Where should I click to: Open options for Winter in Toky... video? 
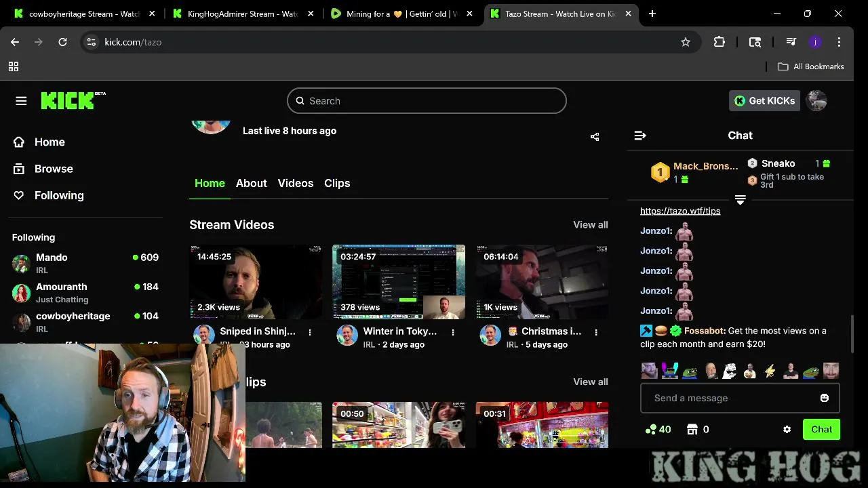(453, 332)
